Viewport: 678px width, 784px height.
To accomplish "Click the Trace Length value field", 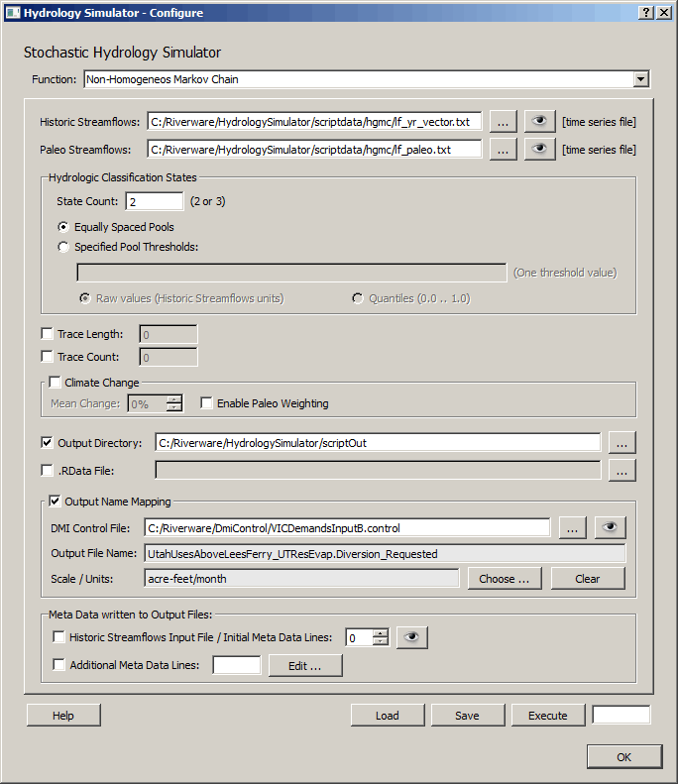I will tap(169, 334).
